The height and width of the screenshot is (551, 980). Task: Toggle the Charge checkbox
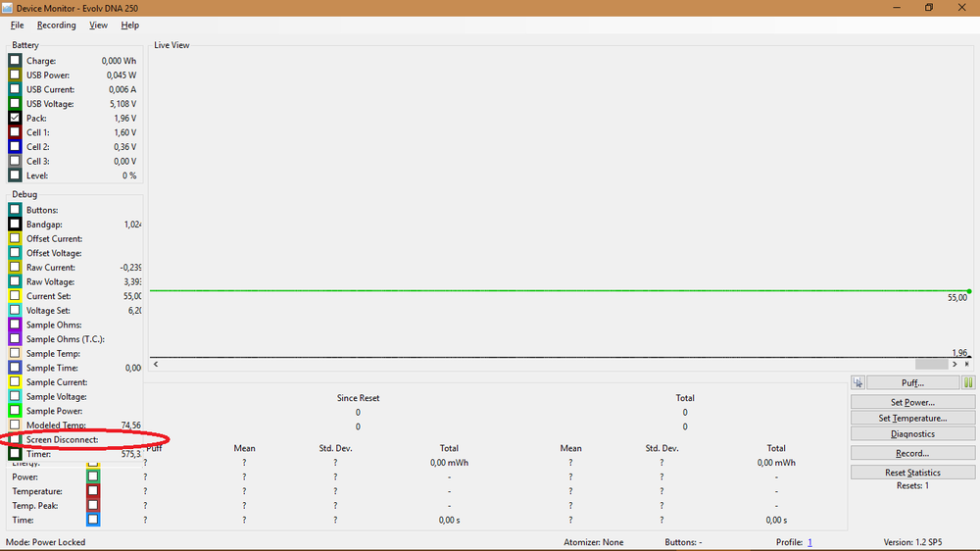tap(15, 61)
